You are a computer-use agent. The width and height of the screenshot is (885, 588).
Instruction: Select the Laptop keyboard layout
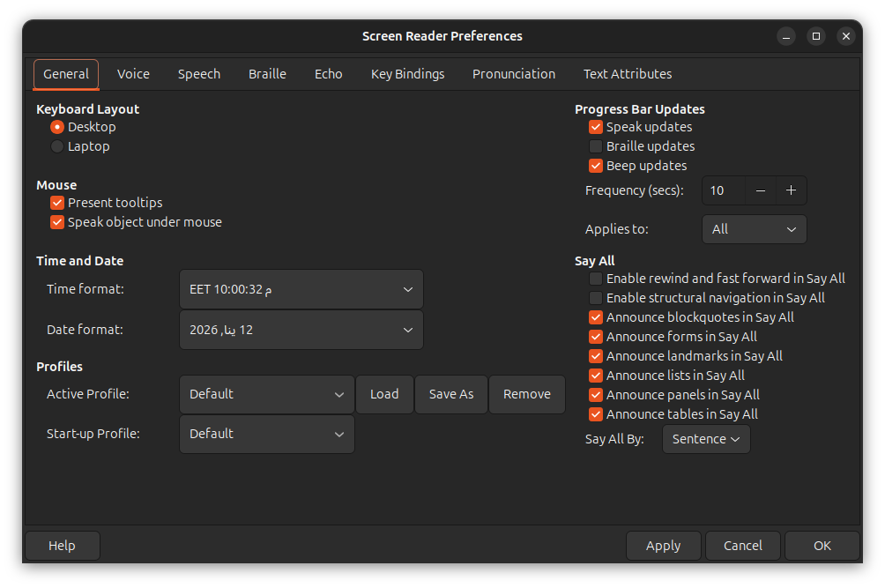[58, 146]
